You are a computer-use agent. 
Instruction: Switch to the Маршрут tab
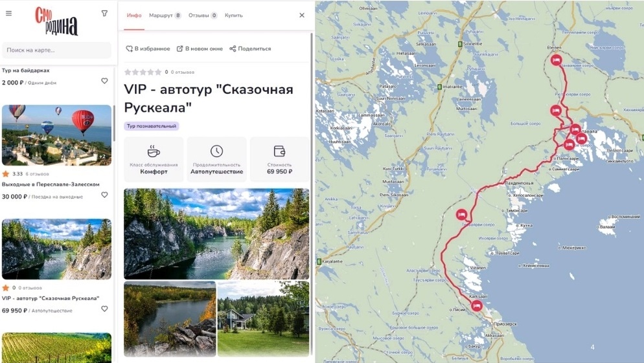click(x=165, y=15)
